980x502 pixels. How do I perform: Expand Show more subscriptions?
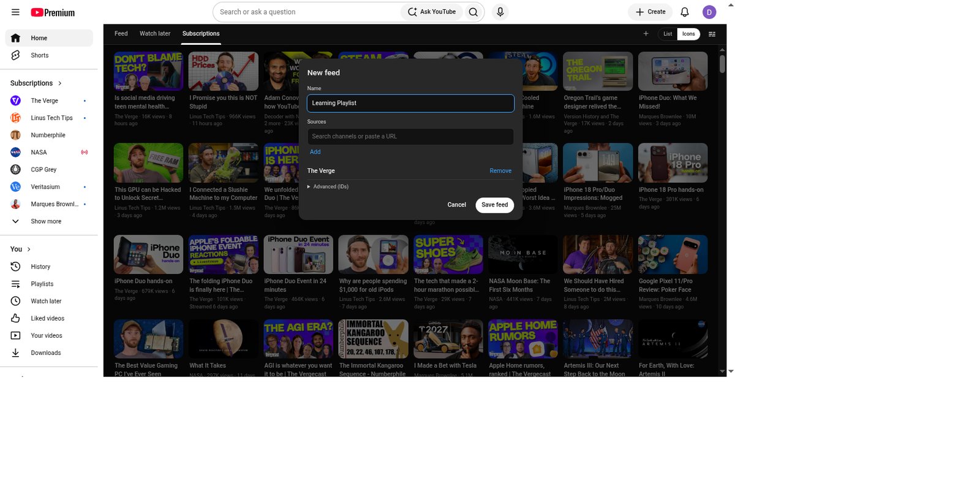point(49,221)
